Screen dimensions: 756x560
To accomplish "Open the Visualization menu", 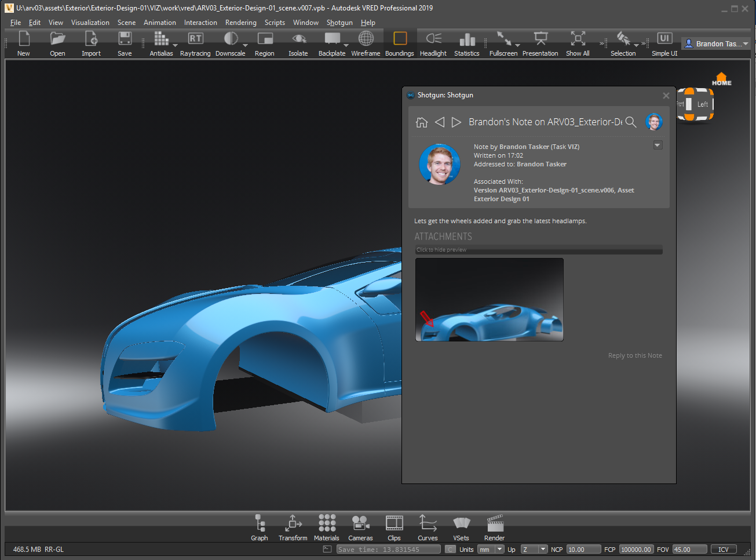I will coord(90,23).
